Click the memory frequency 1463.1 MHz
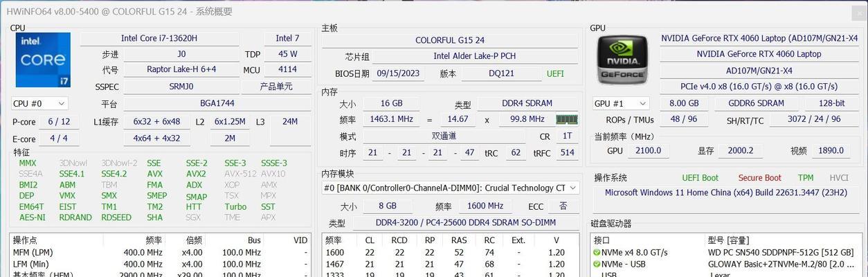The image size is (868, 277). click(391, 119)
